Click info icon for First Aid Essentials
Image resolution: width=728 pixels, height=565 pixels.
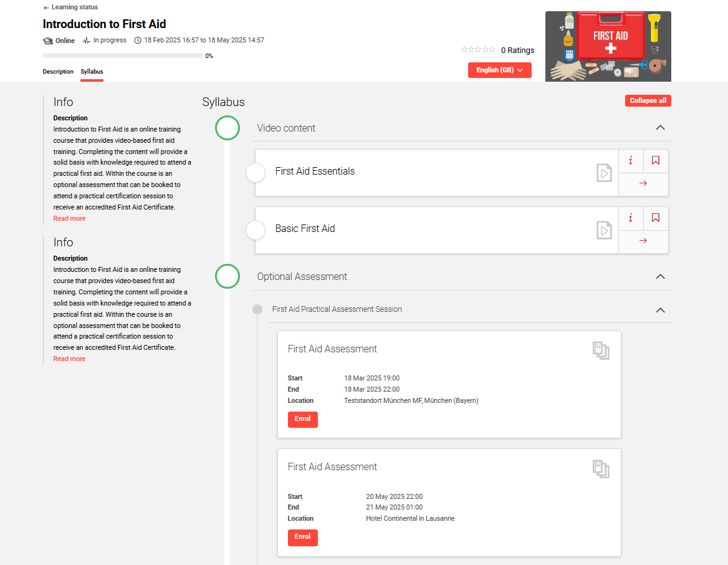pos(631,161)
